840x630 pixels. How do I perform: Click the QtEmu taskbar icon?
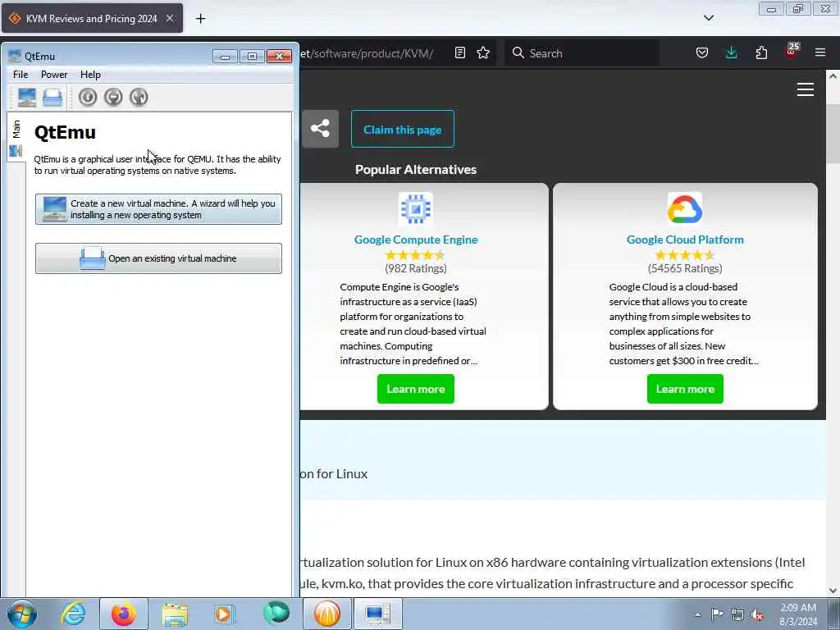[377, 614]
